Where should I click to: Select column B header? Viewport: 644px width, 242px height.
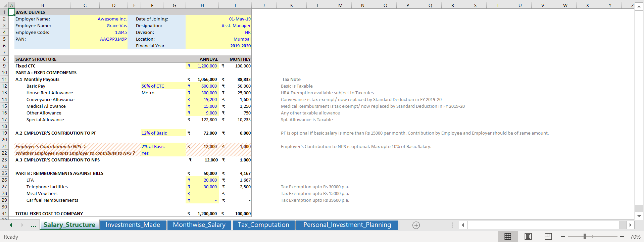point(43,5)
